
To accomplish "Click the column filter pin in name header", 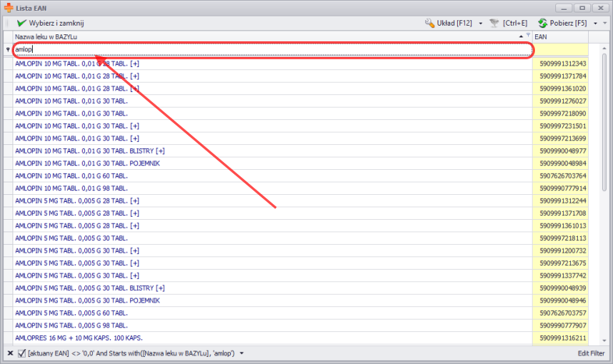I will coord(528,36).
